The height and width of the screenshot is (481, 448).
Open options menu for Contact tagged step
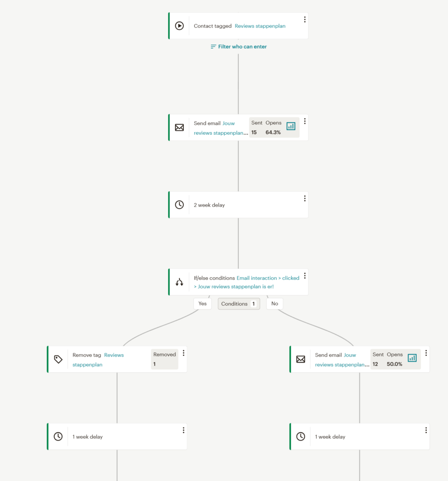(305, 20)
